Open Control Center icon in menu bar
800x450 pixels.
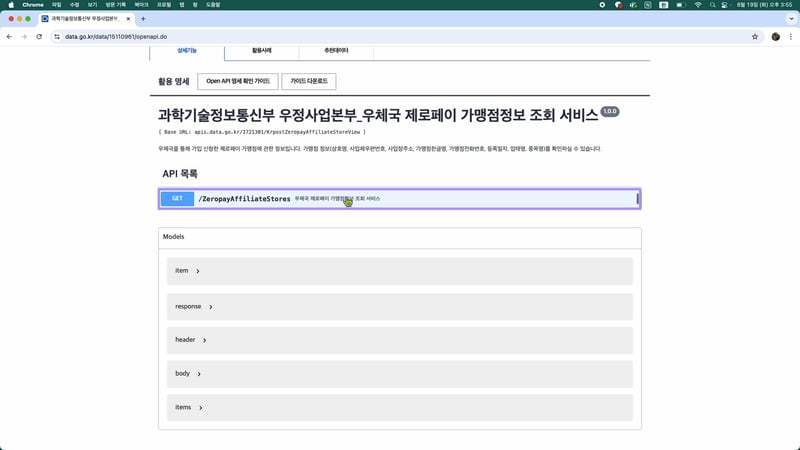[724, 5]
